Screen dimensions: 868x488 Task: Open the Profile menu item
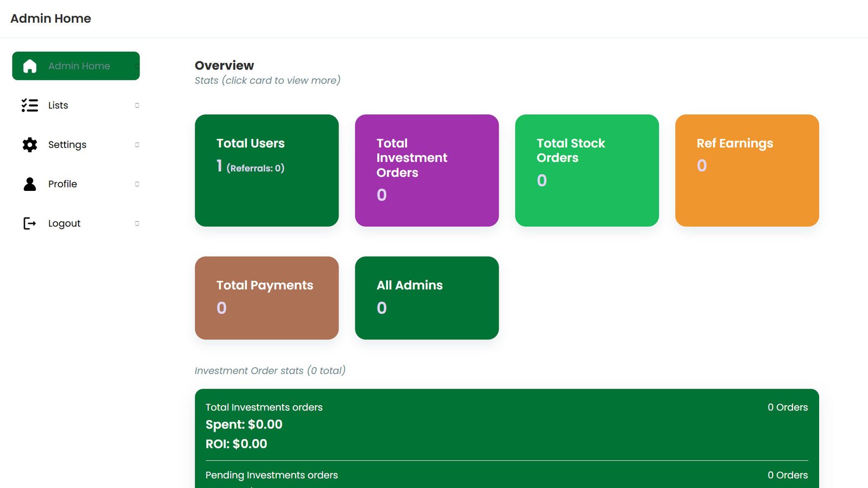pos(76,184)
